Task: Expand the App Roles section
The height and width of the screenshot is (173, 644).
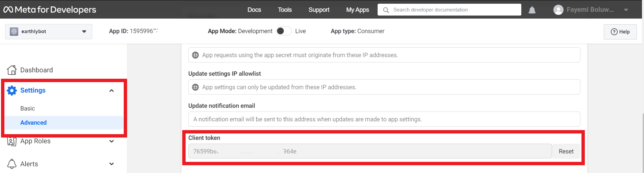Action: (x=112, y=141)
